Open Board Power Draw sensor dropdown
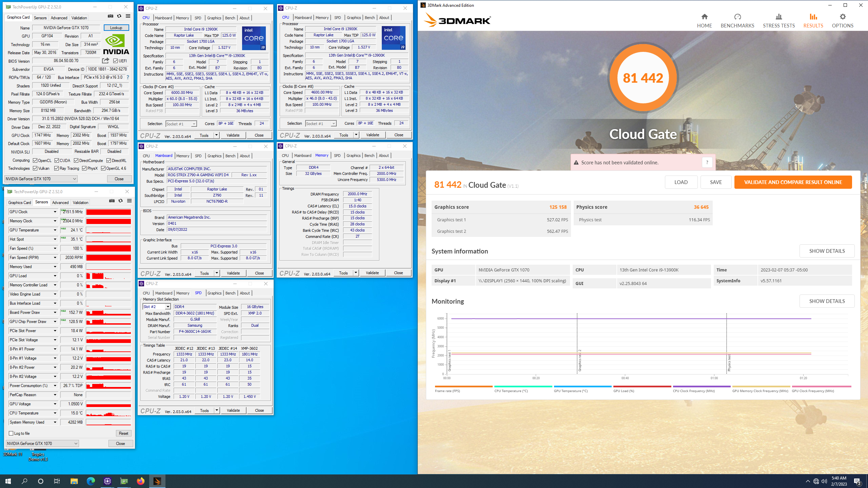 click(x=55, y=312)
